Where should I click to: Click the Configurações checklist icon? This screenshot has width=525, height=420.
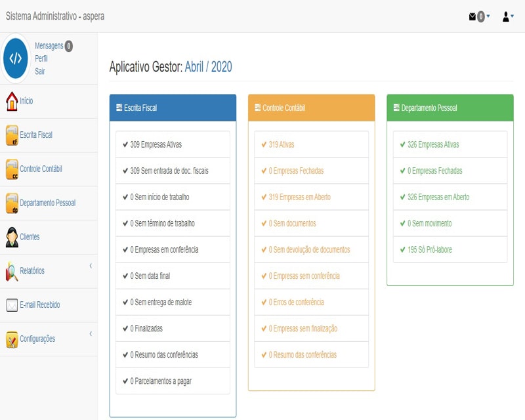click(x=11, y=339)
